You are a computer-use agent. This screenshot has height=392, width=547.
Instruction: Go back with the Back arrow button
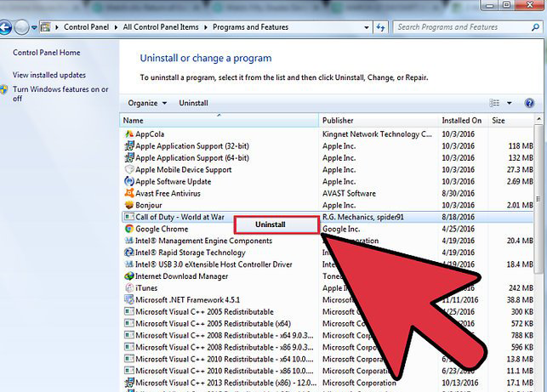[5, 27]
